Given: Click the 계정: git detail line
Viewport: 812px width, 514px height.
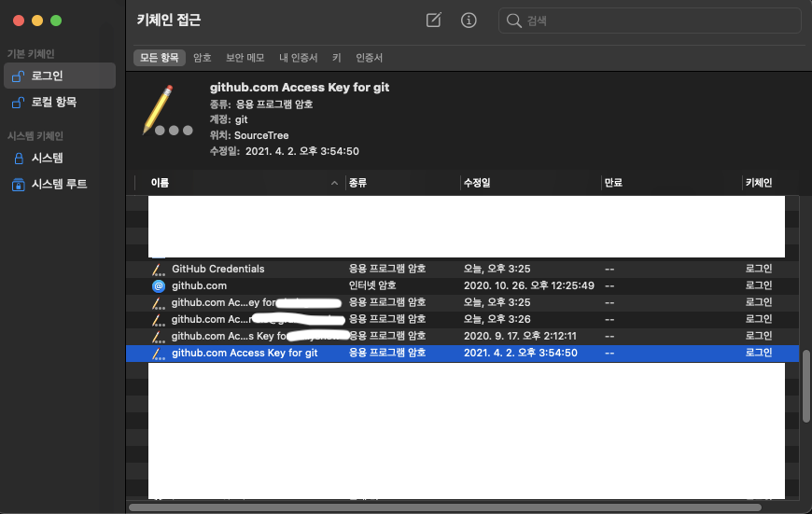Looking at the screenshot, I should 229,119.
